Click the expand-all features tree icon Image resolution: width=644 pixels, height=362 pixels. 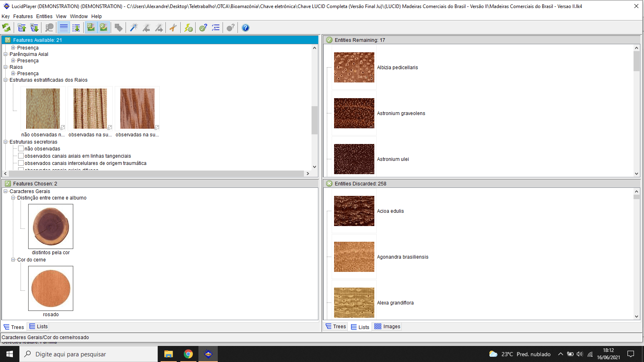pyautogui.click(x=34, y=28)
